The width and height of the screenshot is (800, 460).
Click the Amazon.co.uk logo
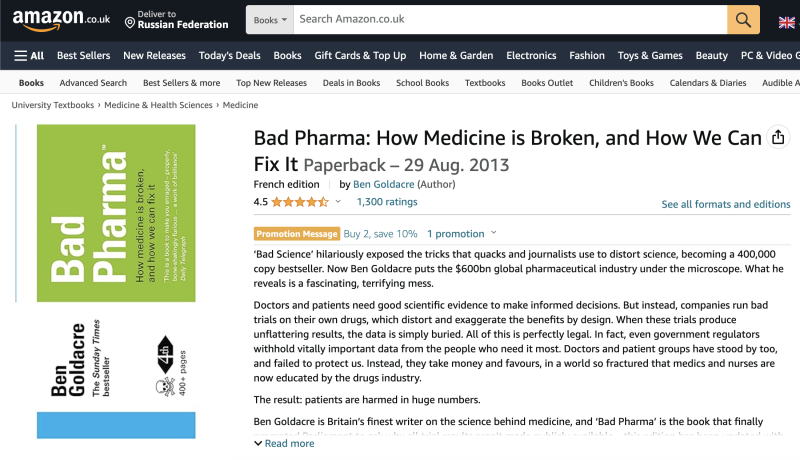(x=61, y=19)
